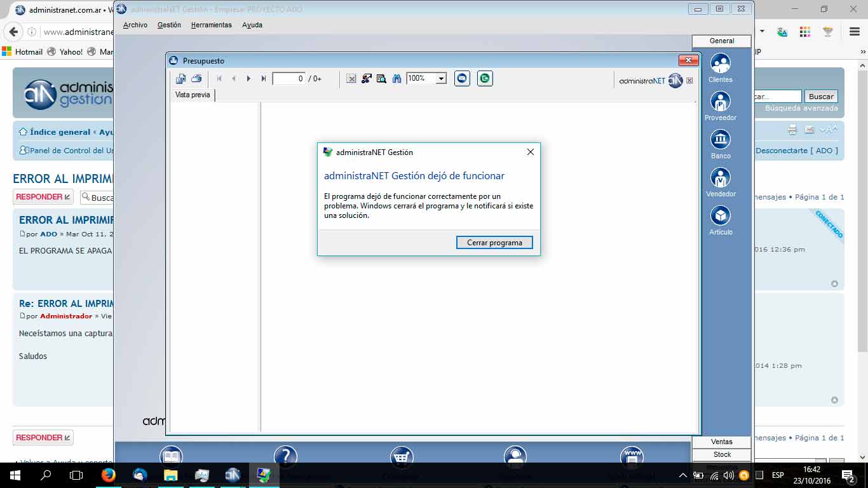
Task: Click the support agent headset icon
Action: [515, 455]
